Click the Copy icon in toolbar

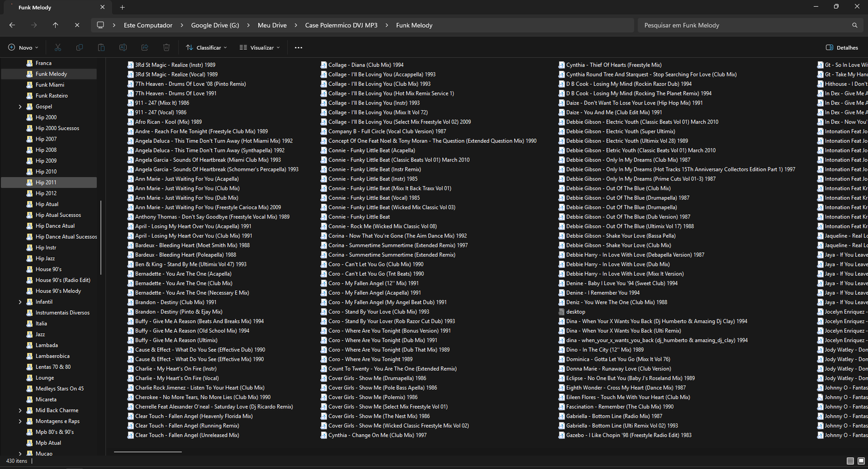(x=80, y=48)
